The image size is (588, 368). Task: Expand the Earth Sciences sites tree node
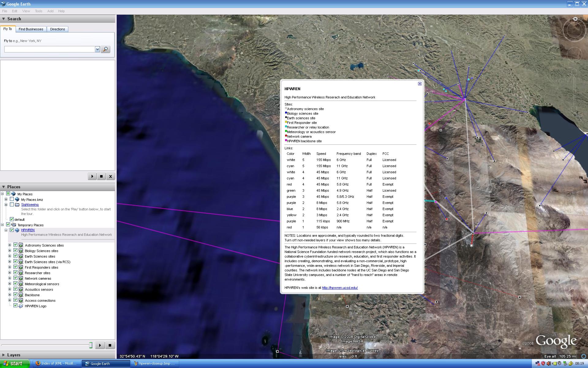tap(9, 256)
